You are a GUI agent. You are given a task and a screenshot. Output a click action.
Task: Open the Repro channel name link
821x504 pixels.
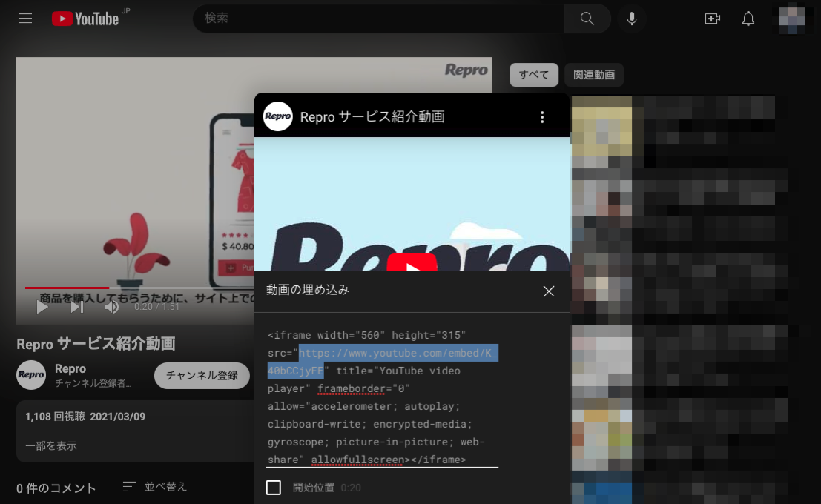click(70, 368)
